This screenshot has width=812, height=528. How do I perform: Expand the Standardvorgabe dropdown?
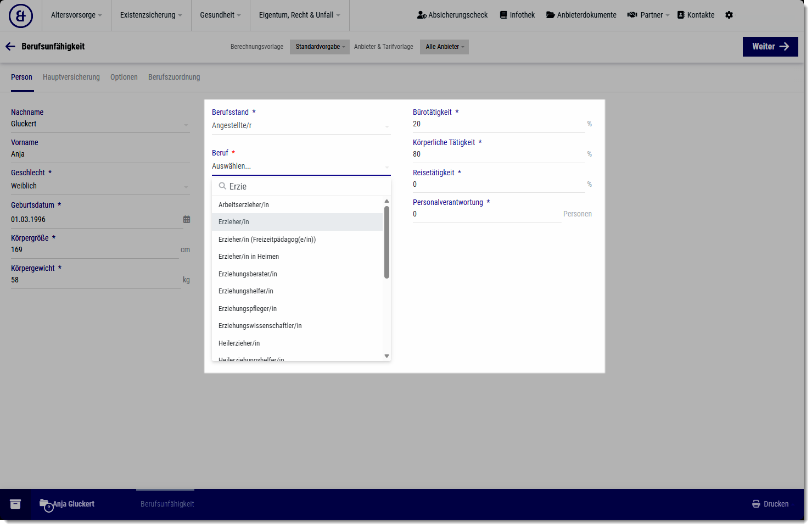[320, 47]
